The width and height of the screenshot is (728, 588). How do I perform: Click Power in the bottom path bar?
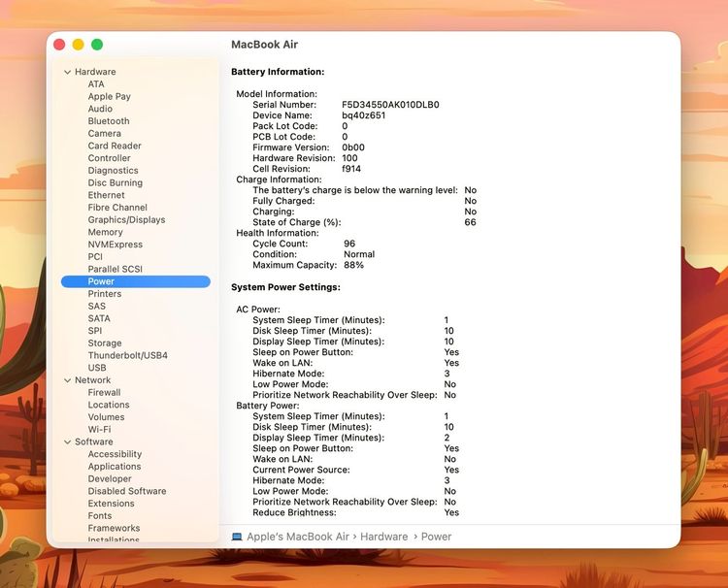pos(436,537)
